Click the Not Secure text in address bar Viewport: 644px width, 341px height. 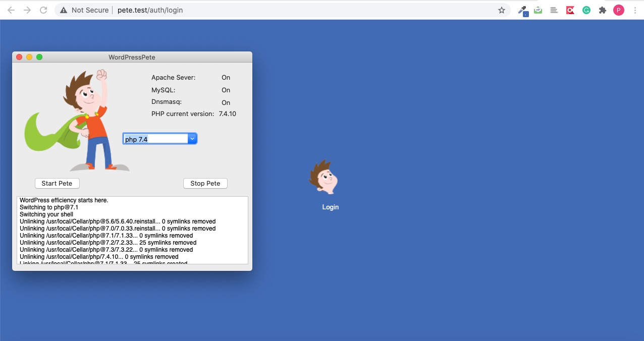[x=90, y=10]
